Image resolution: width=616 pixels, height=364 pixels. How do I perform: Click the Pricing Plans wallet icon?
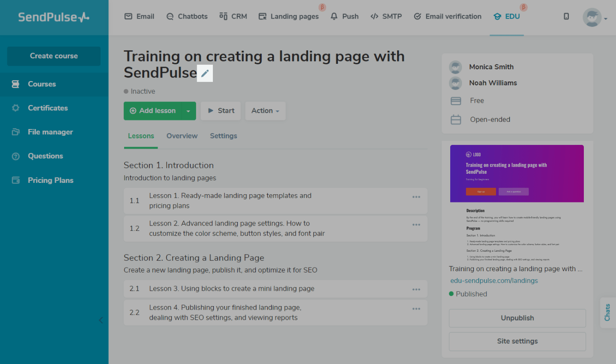coord(16,180)
